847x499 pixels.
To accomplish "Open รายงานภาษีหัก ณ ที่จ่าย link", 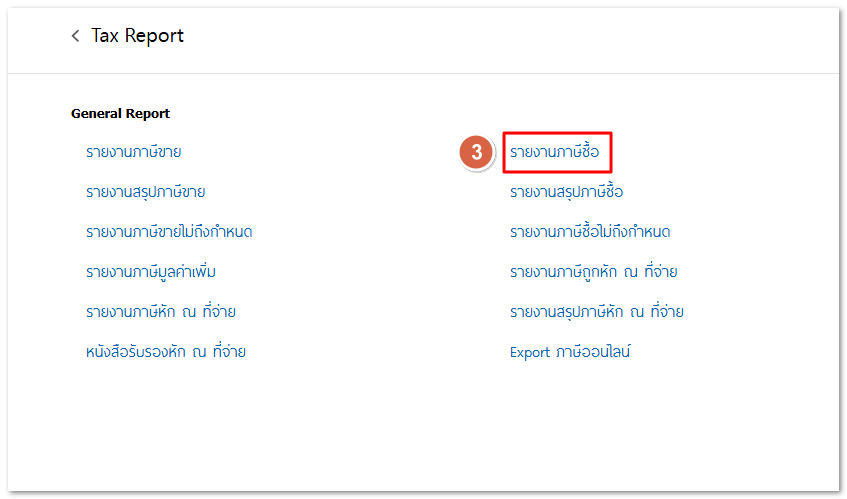I will [x=161, y=312].
